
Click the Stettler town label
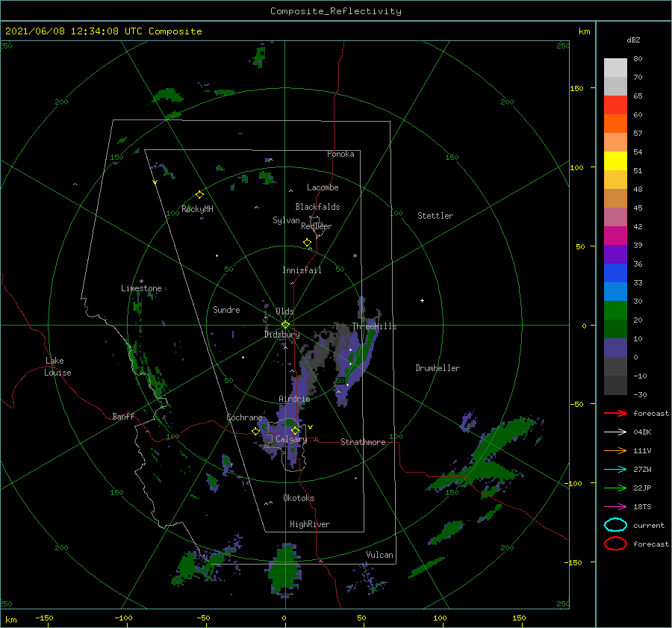point(435,216)
